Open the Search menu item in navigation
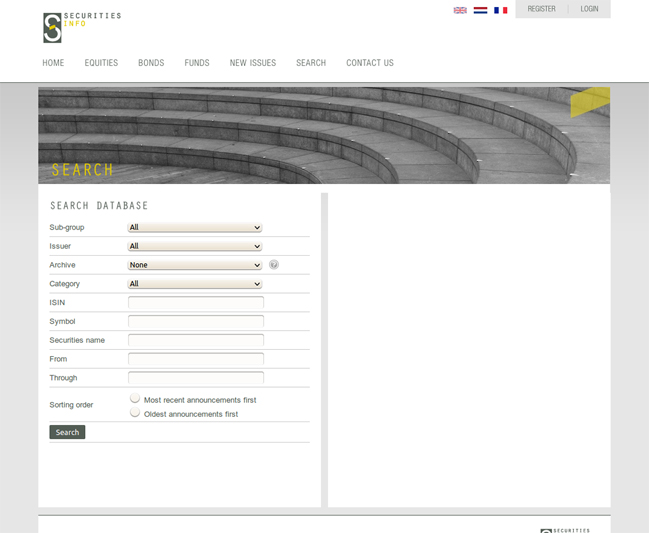649x533 pixels. [x=311, y=63]
